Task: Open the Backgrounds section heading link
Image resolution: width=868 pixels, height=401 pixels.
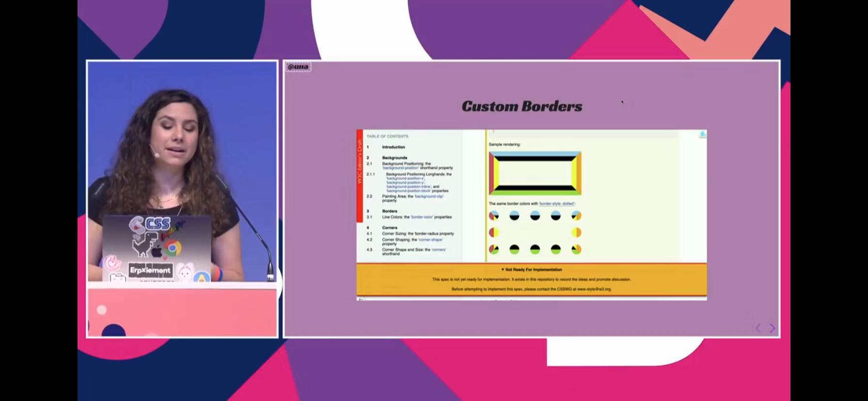Action: click(x=395, y=157)
